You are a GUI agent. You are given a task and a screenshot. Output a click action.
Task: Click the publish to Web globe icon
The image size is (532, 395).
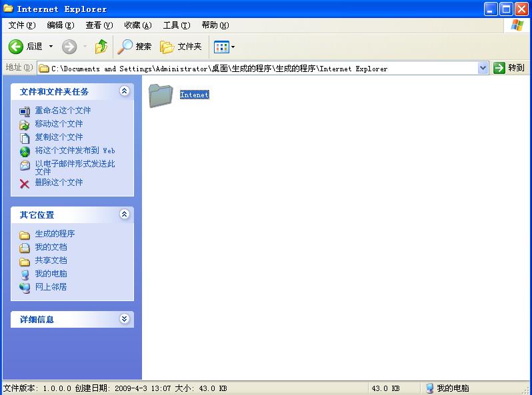(25, 152)
